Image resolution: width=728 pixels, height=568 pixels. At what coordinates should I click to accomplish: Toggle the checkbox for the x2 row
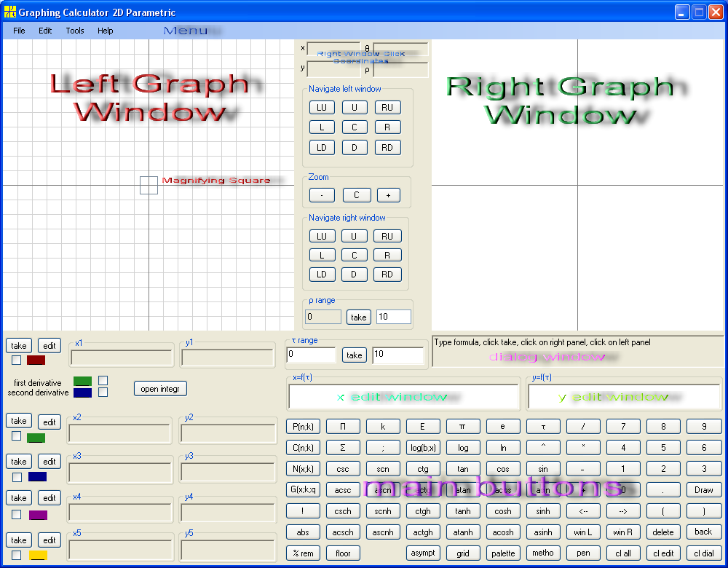tap(16, 435)
